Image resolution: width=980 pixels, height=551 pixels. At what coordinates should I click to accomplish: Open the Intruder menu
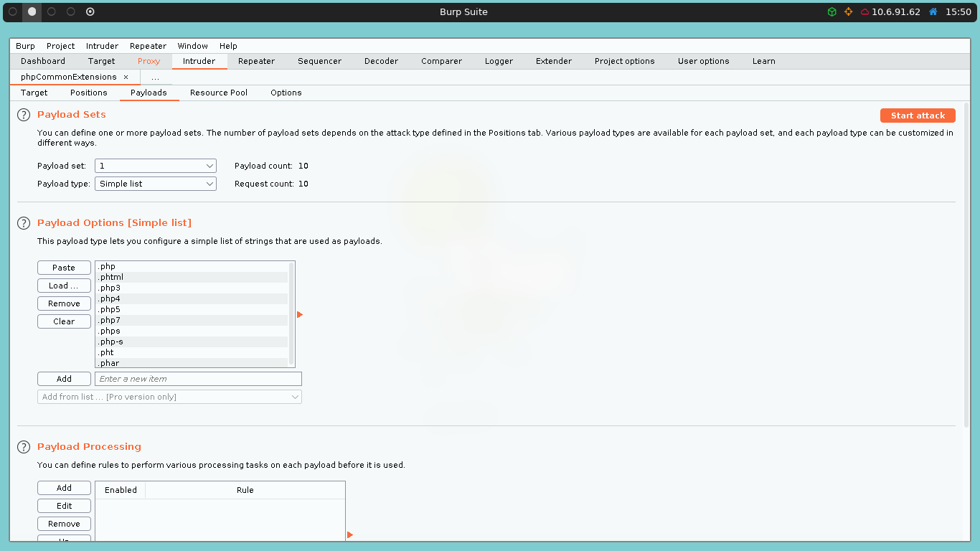click(x=102, y=46)
